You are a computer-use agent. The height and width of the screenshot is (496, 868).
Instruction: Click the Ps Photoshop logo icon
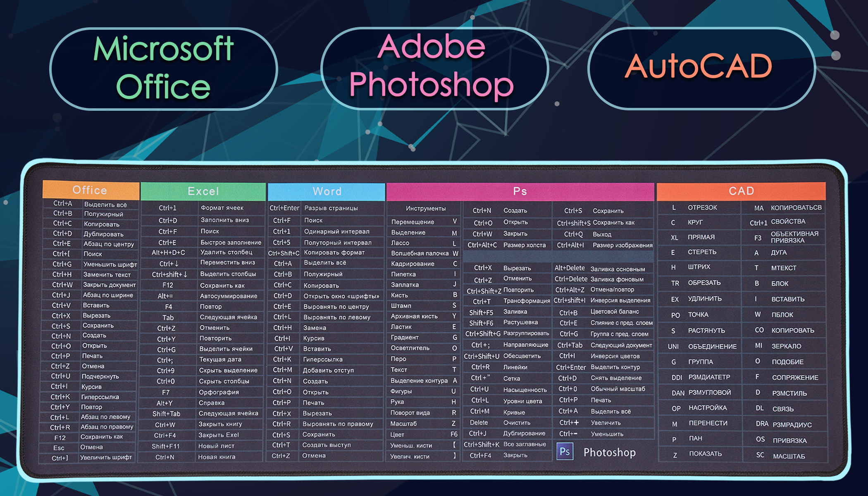coord(565,451)
